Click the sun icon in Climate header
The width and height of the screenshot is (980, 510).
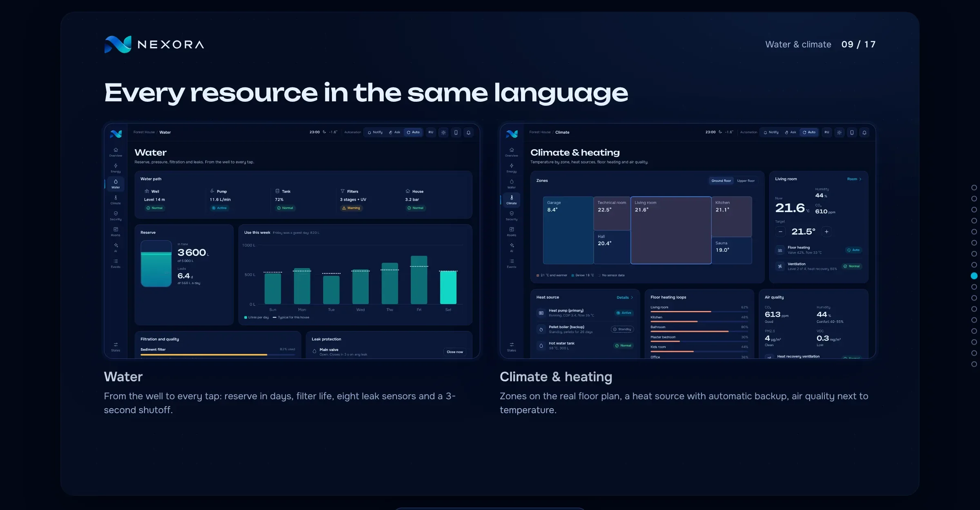(x=839, y=132)
